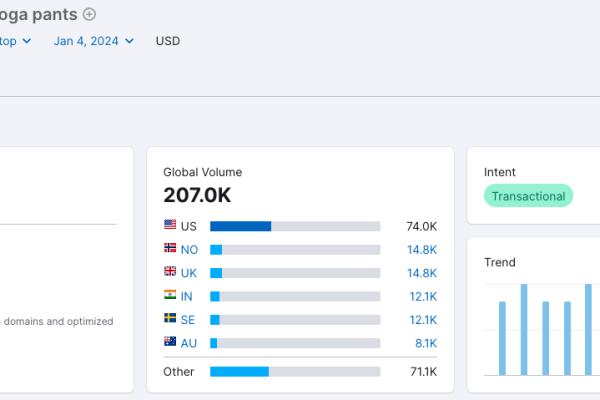Click the Global Volume heading
The height and width of the screenshot is (400, 600).
(x=202, y=172)
